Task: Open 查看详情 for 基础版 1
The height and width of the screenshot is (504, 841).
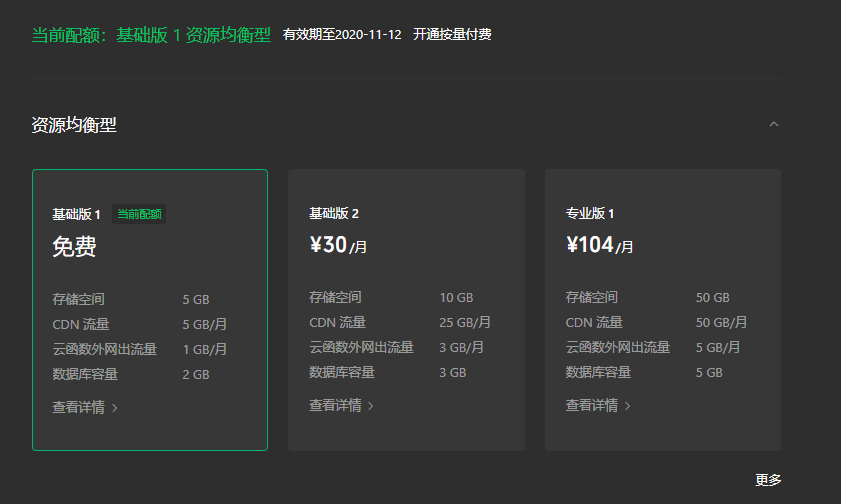Action: click(x=85, y=407)
